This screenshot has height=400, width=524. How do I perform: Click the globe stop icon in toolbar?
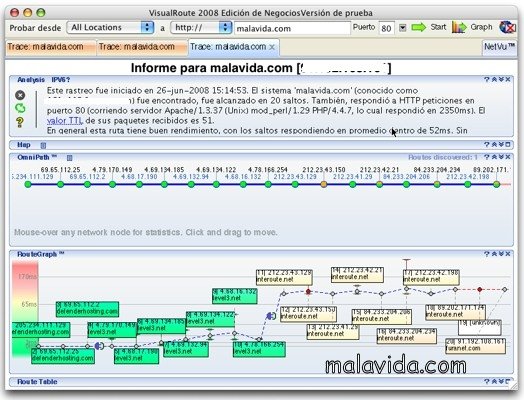[507, 27]
